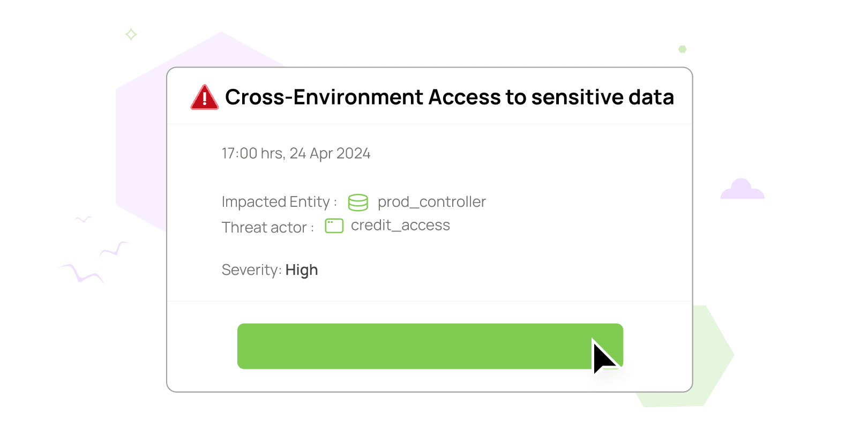Click the Severity label text
Viewport: 868px width, 434px height.
250,270
